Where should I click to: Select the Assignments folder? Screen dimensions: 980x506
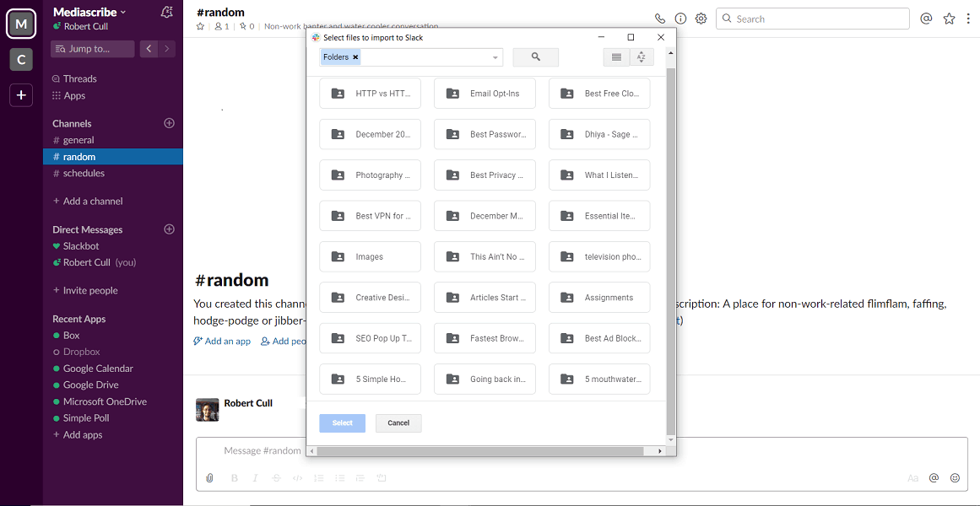(x=599, y=298)
